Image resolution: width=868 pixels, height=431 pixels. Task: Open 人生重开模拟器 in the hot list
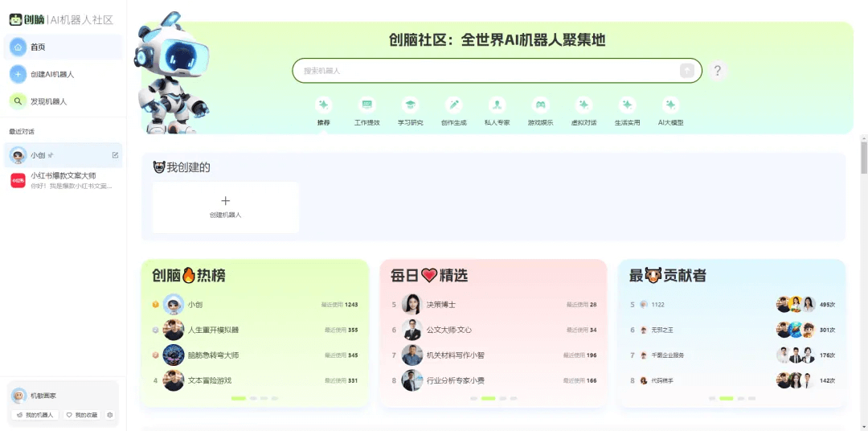click(256, 330)
